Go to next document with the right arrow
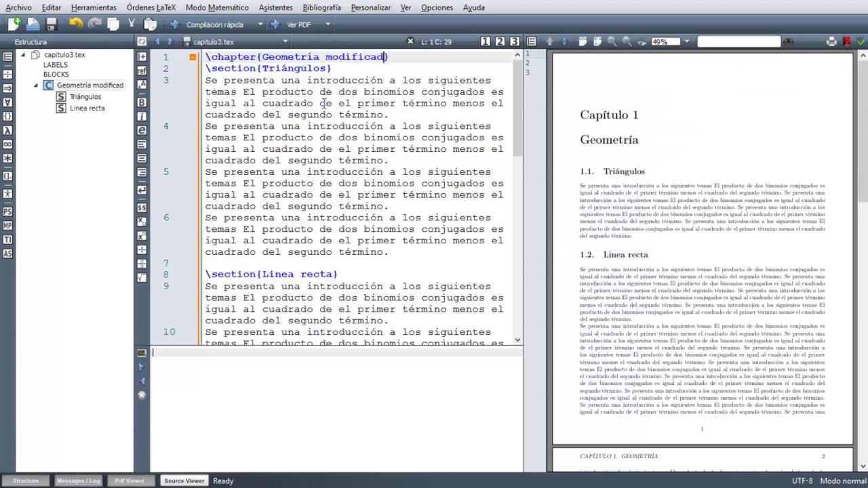Screen dimensions: 868x488 171,41
